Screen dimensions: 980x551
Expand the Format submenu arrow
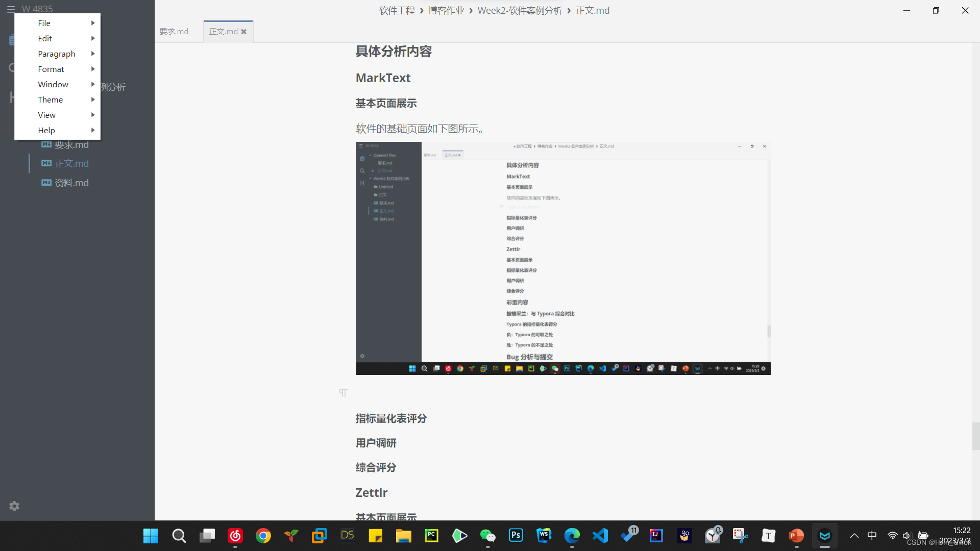pyautogui.click(x=93, y=69)
